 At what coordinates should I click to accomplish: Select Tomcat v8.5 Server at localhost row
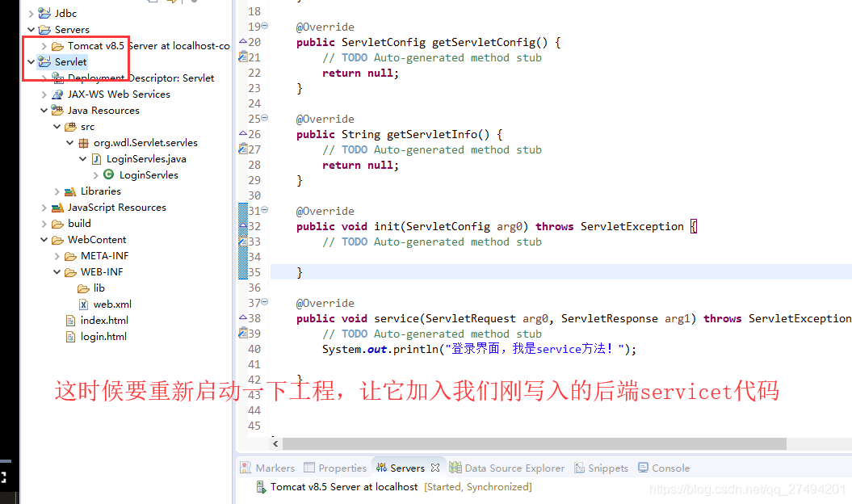click(x=394, y=487)
